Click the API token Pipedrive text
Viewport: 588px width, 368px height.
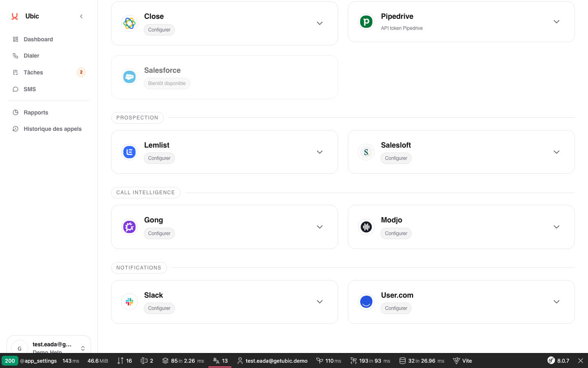click(x=402, y=28)
